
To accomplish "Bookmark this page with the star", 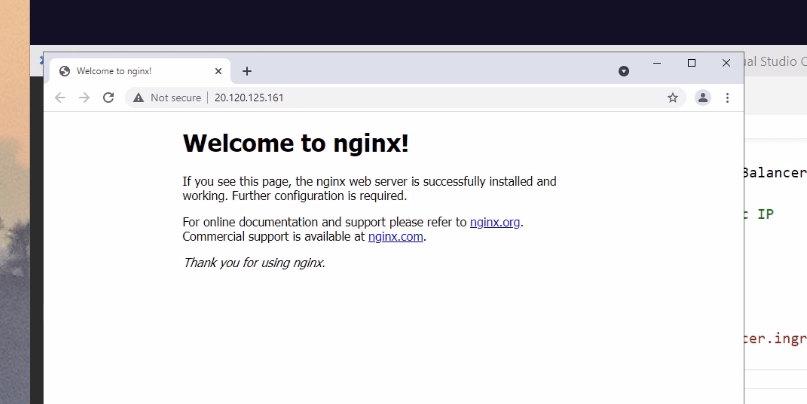I will click(x=673, y=98).
